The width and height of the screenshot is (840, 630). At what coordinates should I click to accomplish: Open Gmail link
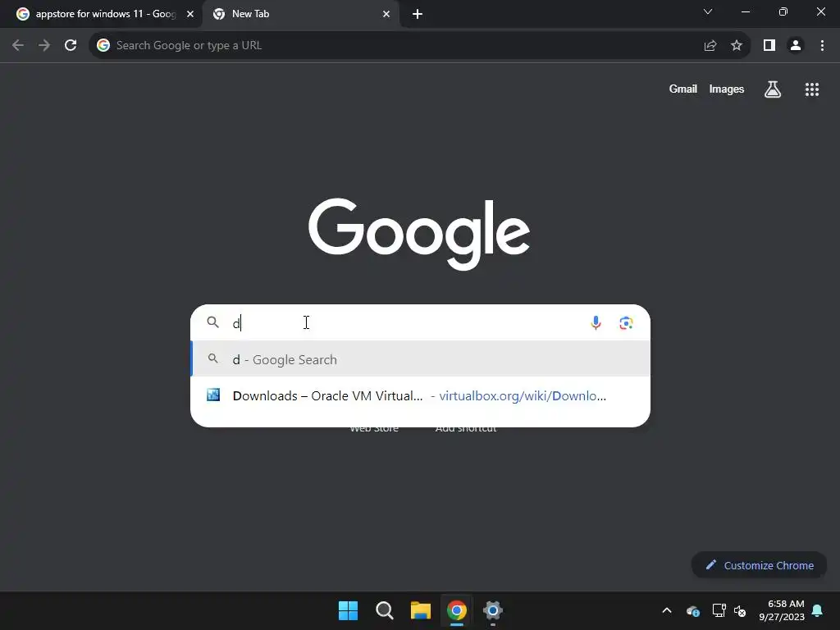683,89
